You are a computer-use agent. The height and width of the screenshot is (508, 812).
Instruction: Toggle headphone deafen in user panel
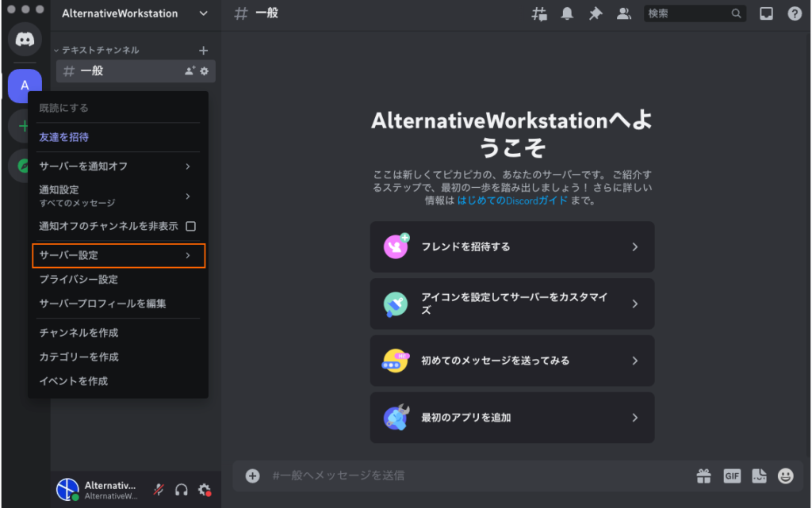182,490
